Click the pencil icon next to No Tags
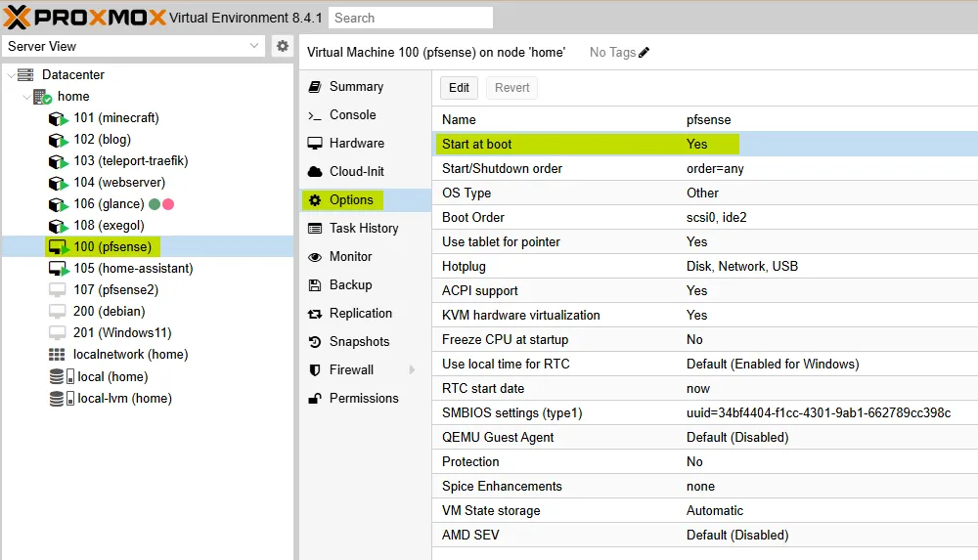This screenshot has height=560, width=978. [x=644, y=53]
